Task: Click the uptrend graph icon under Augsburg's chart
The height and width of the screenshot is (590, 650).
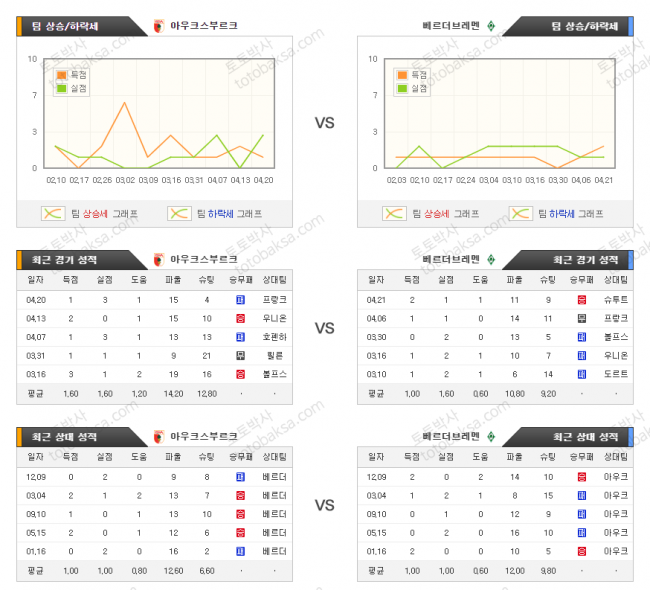Action: [52, 213]
